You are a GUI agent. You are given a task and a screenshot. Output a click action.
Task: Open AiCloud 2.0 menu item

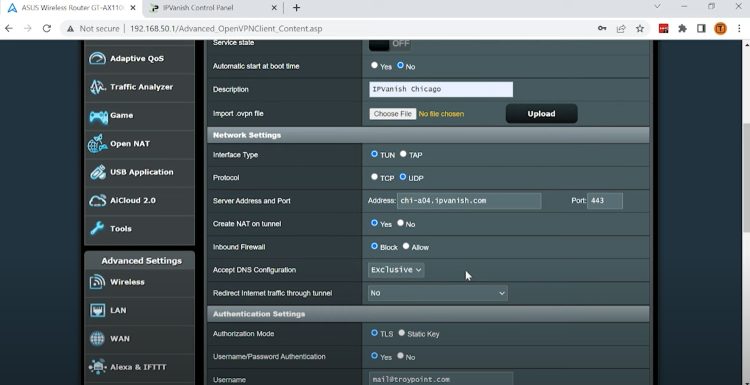coord(139,200)
